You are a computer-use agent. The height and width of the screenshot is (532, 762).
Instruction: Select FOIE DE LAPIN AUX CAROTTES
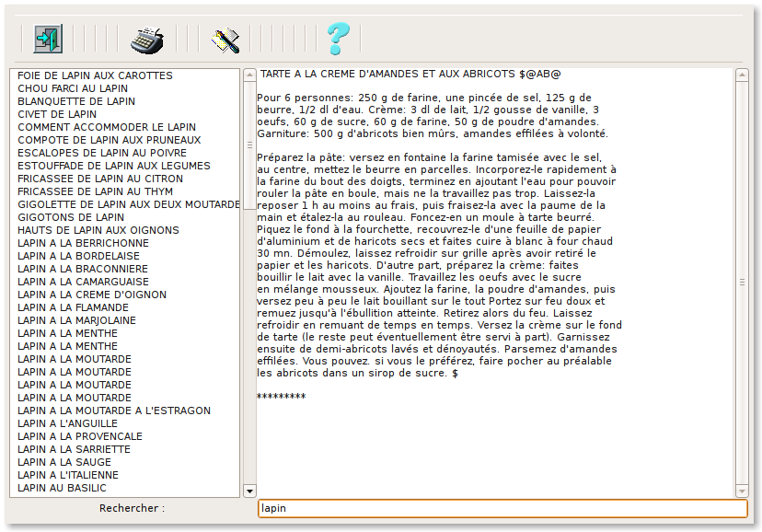96,75
